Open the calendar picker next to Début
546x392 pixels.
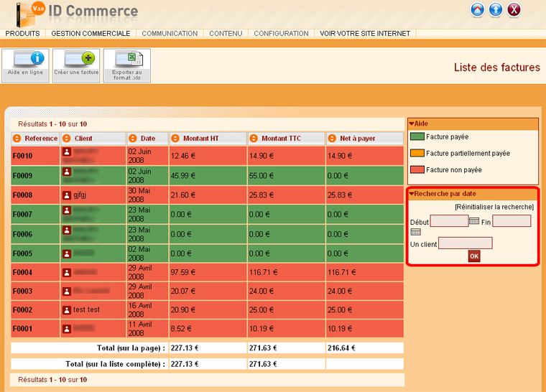[474, 221]
